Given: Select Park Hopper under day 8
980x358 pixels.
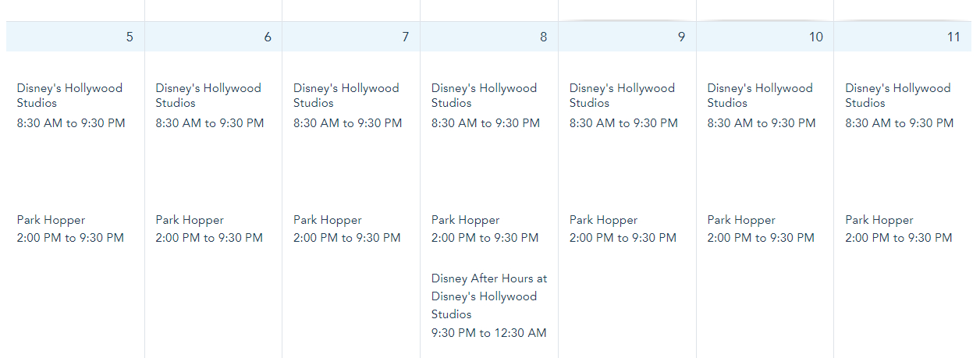Looking at the screenshot, I should click(465, 220).
